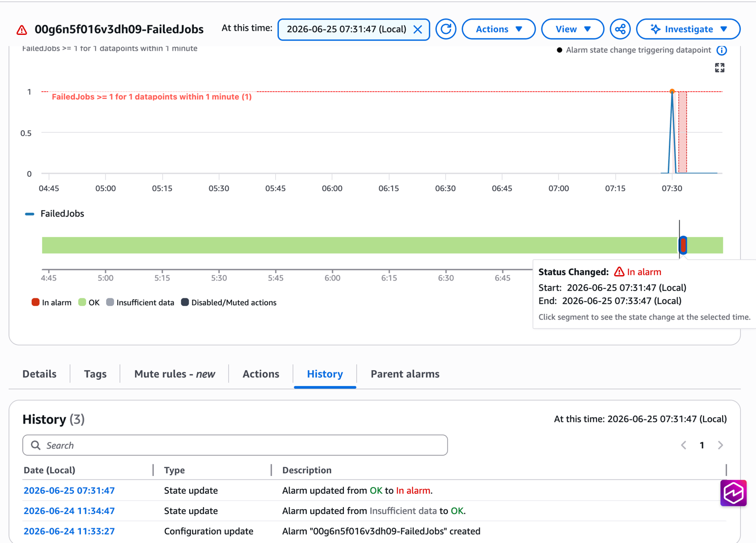The height and width of the screenshot is (543, 756).
Task: Click the alarm created description text
Action: (x=381, y=531)
